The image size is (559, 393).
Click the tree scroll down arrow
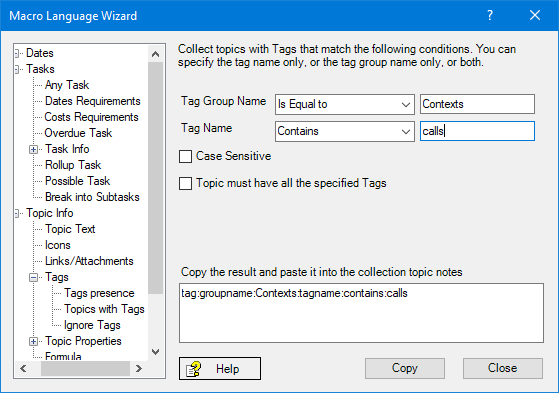155,352
